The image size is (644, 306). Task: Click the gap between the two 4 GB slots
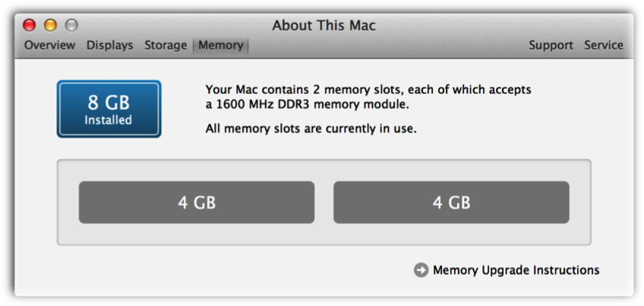point(324,203)
